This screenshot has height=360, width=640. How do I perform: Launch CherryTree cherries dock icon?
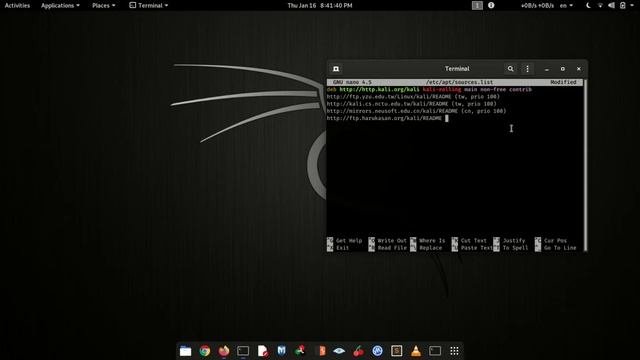358,351
